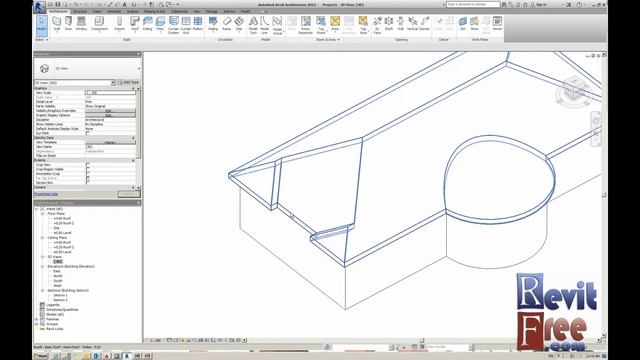
Task: Open the work plane Viewer
Action: click(497, 24)
